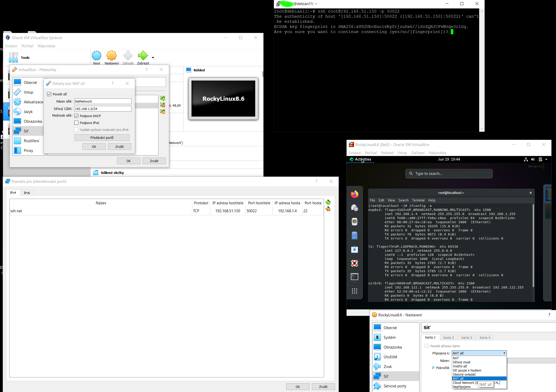Click guest IP cell 192.168.1.4
The height and width of the screenshot is (392, 556).
tap(287, 211)
